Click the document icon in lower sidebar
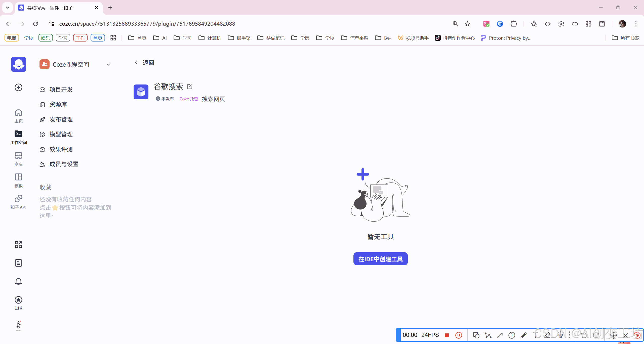The height and width of the screenshot is (344, 644). (x=18, y=263)
